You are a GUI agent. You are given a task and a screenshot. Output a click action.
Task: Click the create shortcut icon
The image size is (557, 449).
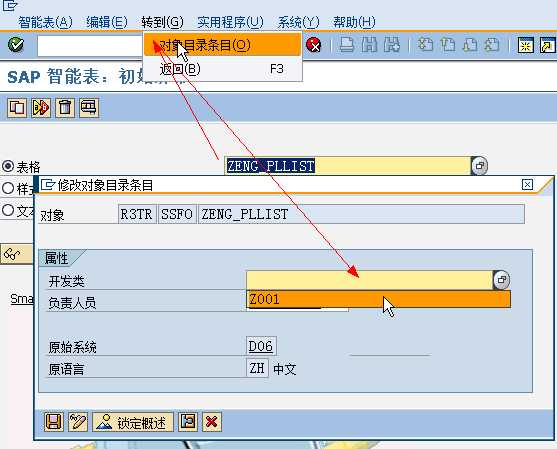(x=547, y=45)
